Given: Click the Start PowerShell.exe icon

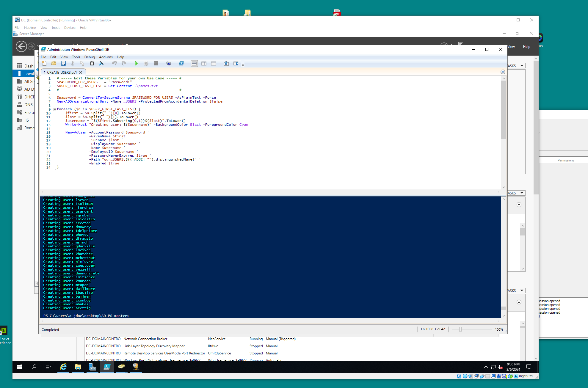Looking at the screenshot, I should (x=181, y=63).
